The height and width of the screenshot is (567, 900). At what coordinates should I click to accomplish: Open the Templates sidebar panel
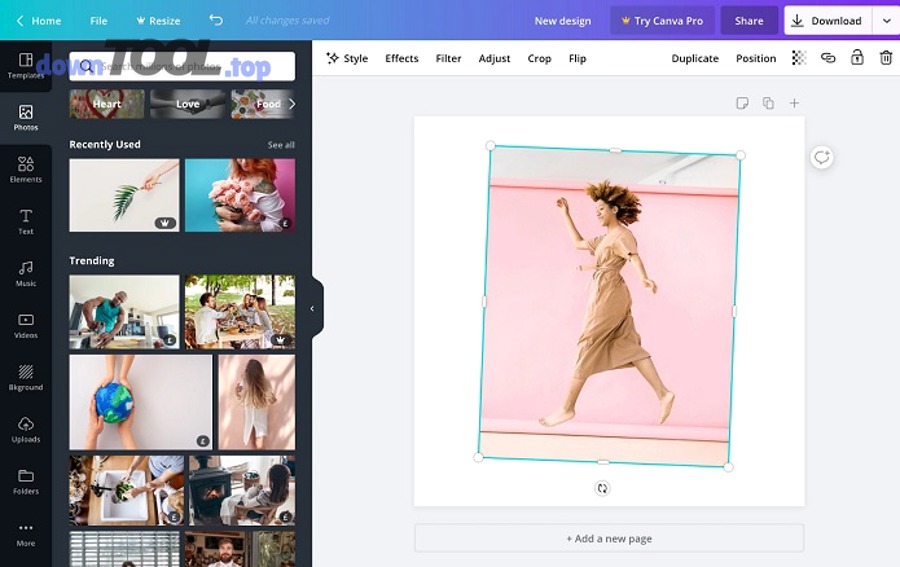click(26, 65)
